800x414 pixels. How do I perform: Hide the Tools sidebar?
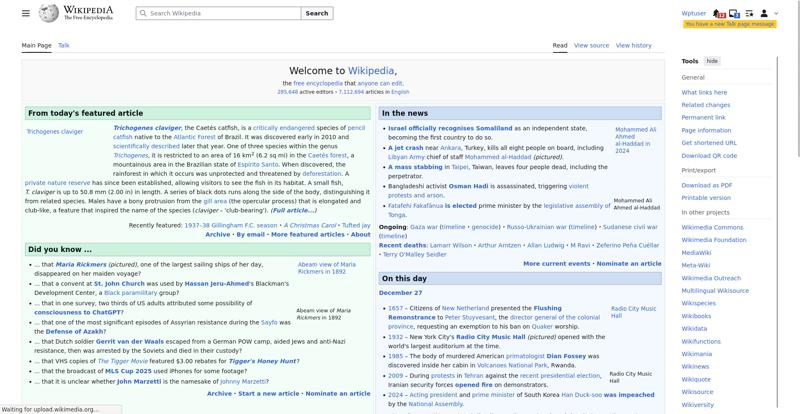[712, 61]
